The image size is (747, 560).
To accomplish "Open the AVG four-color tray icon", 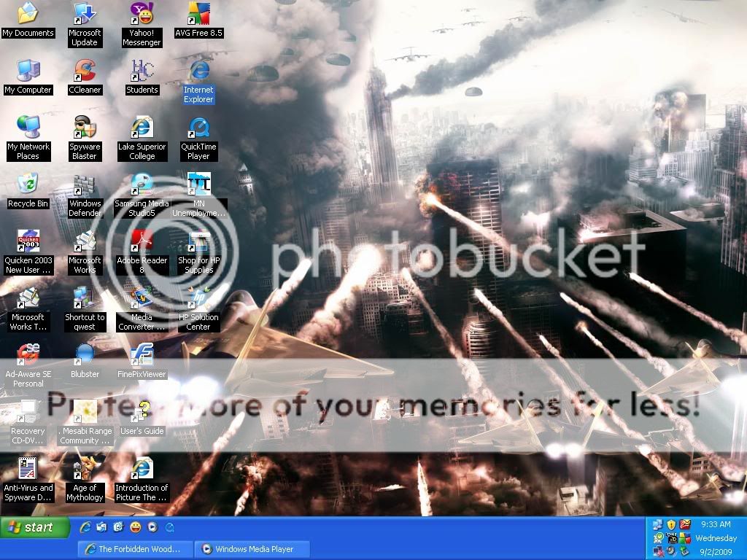I will click(x=685, y=538).
